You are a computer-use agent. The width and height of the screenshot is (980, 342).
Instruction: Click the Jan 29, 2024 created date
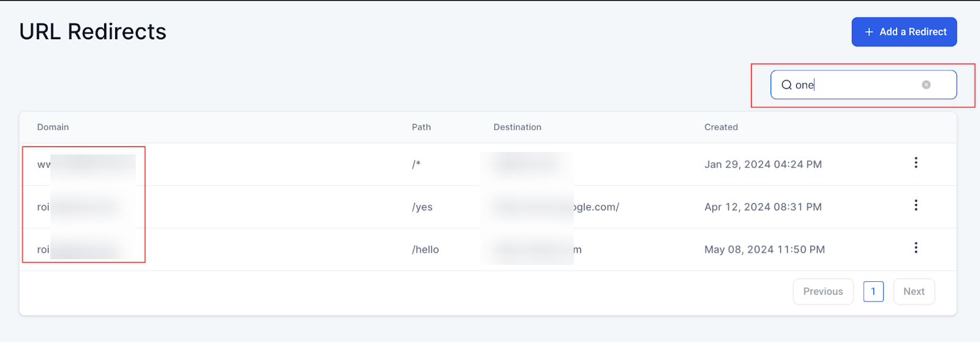click(763, 164)
